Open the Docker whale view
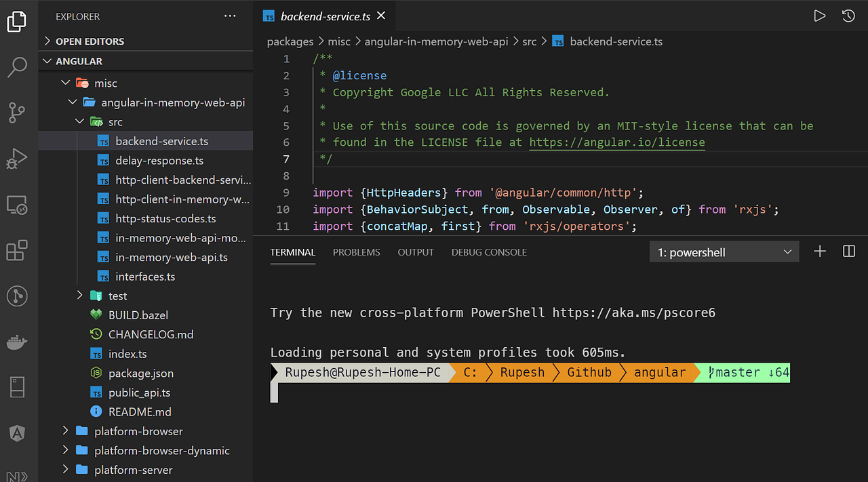The image size is (868, 482). pos(17,342)
